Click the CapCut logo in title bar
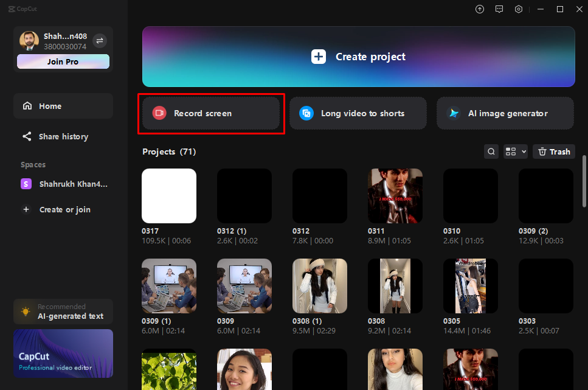 (x=22, y=9)
